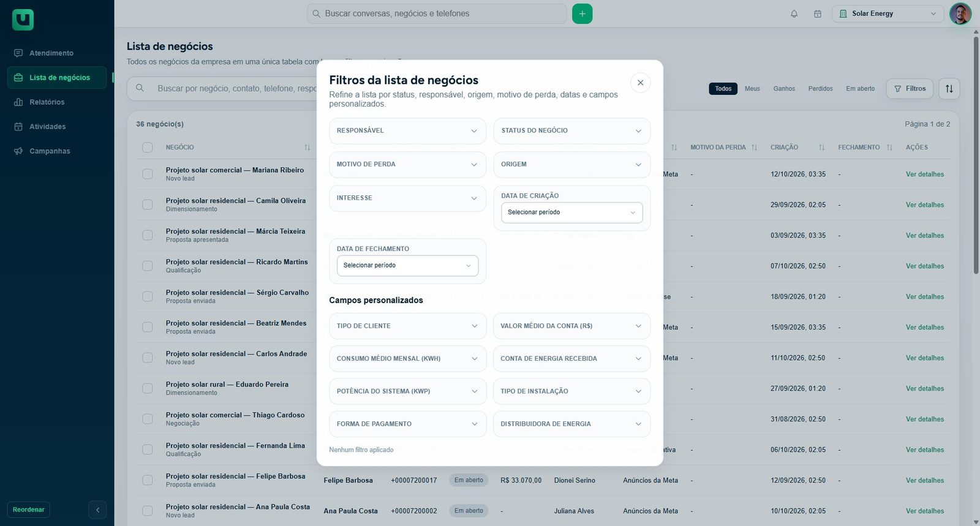Close the filters dialog with X
980x526 pixels.
[x=640, y=83]
